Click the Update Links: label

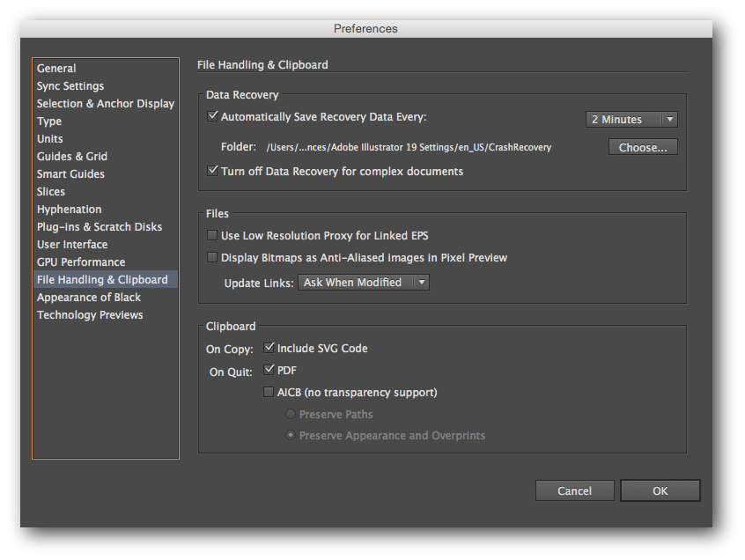click(259, 284)
